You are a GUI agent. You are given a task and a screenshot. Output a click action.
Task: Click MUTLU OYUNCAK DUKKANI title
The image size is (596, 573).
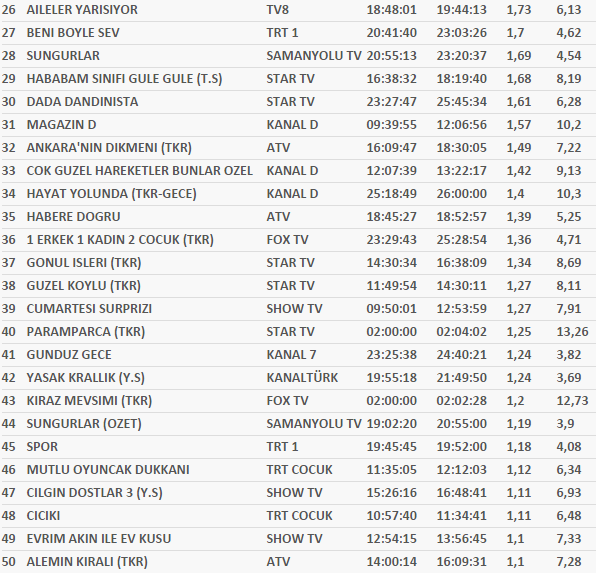tap(108, 470)
